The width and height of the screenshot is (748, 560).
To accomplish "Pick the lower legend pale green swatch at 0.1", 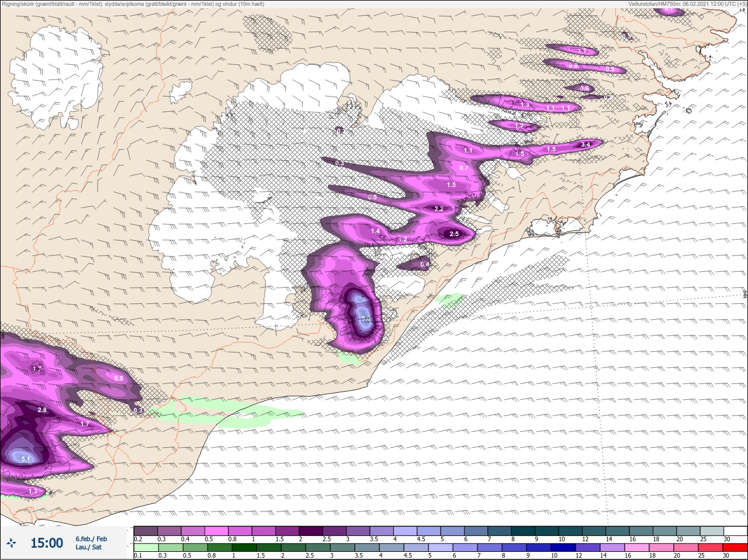I will [146, 548].
